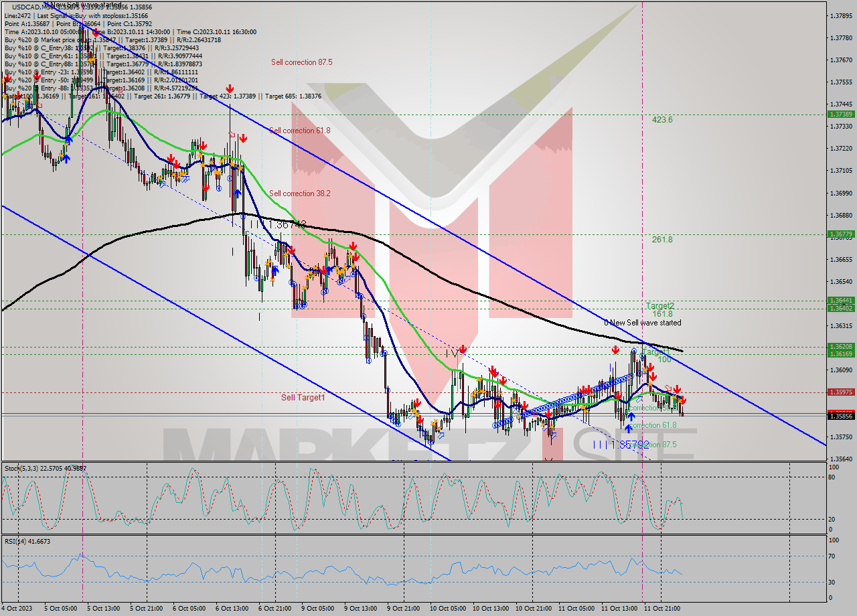The height and width of the screenshot is (616, 857).
Task: Click the green 'Target2' label
Action: point(659,305)
